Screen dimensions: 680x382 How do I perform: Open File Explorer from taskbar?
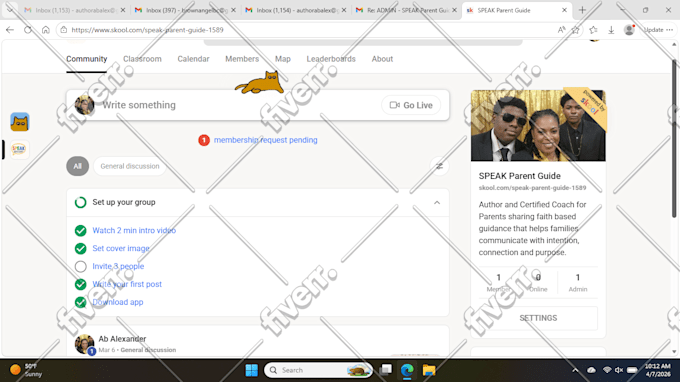pyautogui.click(x=429, y=370)
